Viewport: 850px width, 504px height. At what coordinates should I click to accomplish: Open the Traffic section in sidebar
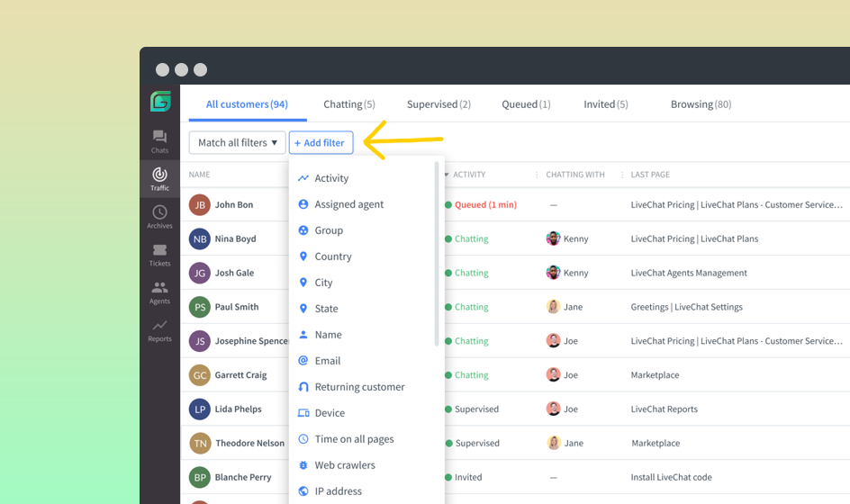(159, 179)
